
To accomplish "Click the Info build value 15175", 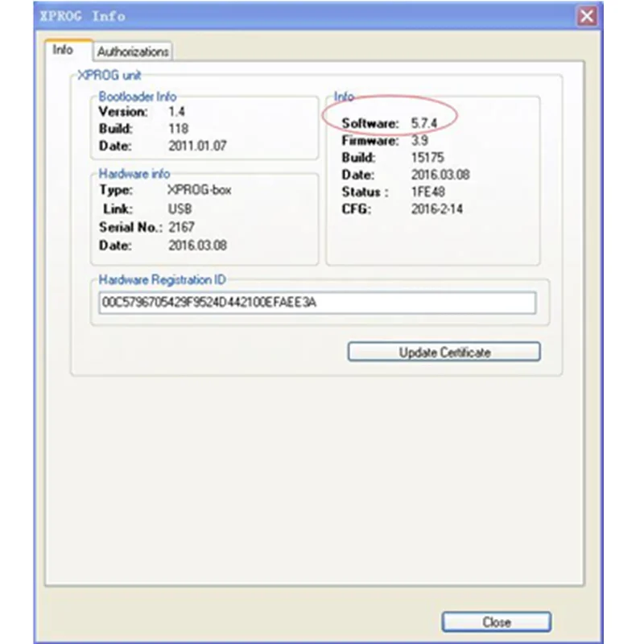I will click(427, 157).
